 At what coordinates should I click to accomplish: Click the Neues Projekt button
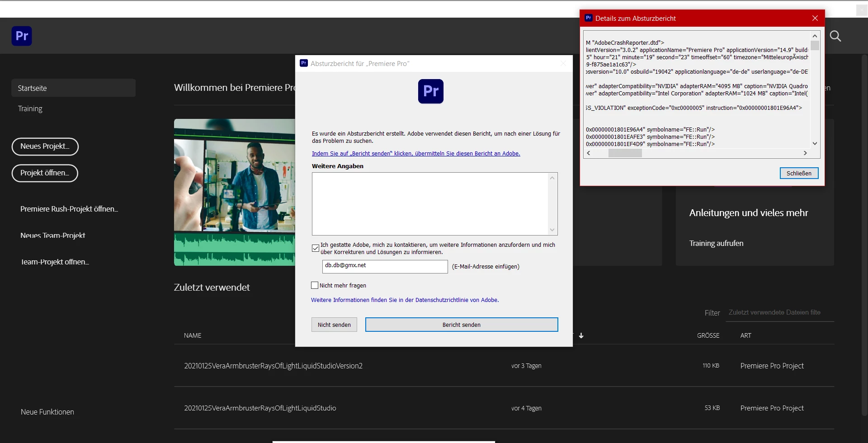pyautogui.click(x=45, y=146)
